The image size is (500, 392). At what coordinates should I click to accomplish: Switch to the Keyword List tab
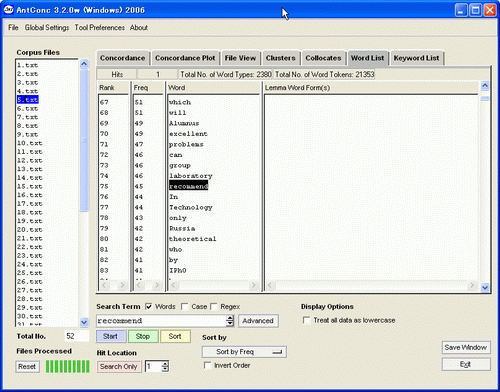click(416, 58)
